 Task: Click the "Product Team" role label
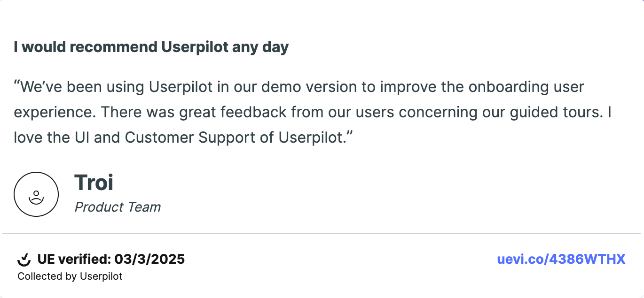[118, 207]
